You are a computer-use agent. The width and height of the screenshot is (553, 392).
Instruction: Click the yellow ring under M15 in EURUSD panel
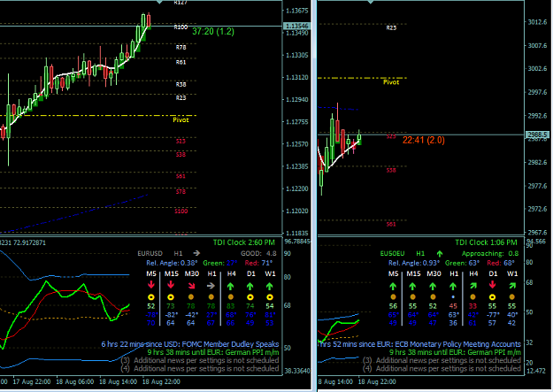(x=171, y=297)
